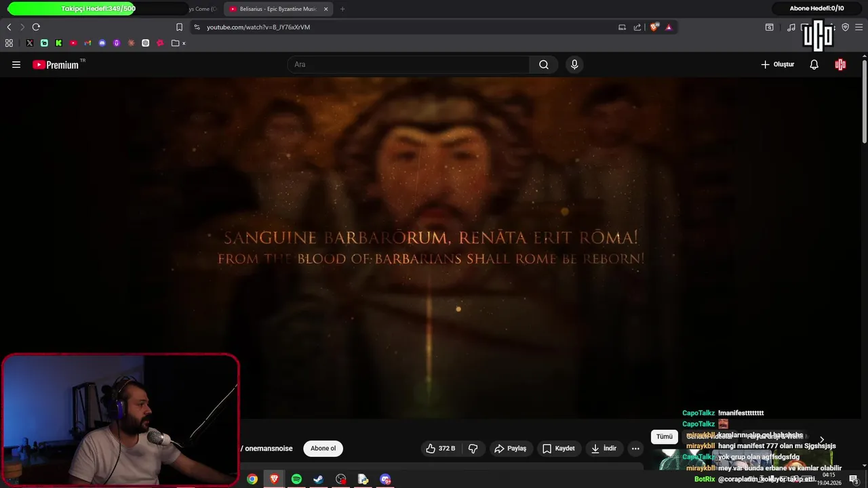Switch to the 'ys Come' browser tab
Viewport: 868px width, 488px height.
pos(202,9)
